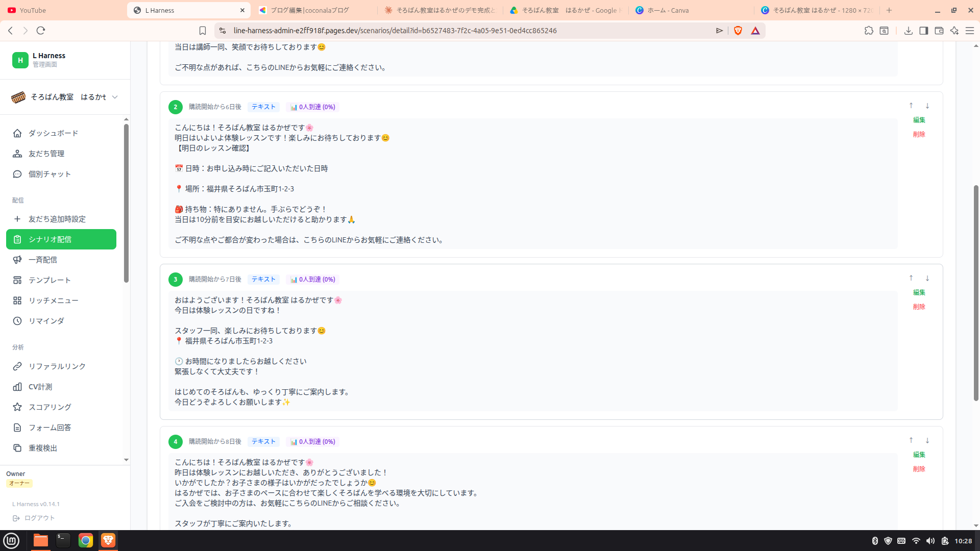Image resolution: width=980 pixels, height=551 pixels.
Task: Open the Linux Mint start menu
Action: pyautogui.click(x=11, y=541)
